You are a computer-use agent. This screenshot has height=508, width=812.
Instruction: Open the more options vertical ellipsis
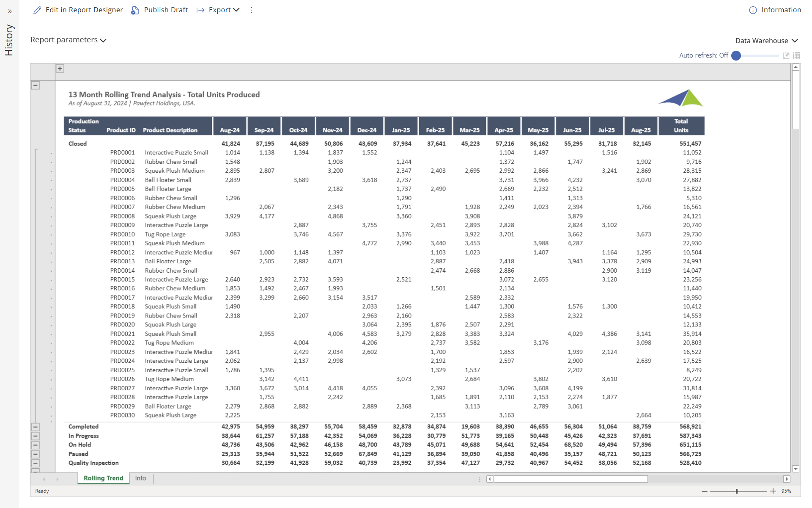click(251, 10)
